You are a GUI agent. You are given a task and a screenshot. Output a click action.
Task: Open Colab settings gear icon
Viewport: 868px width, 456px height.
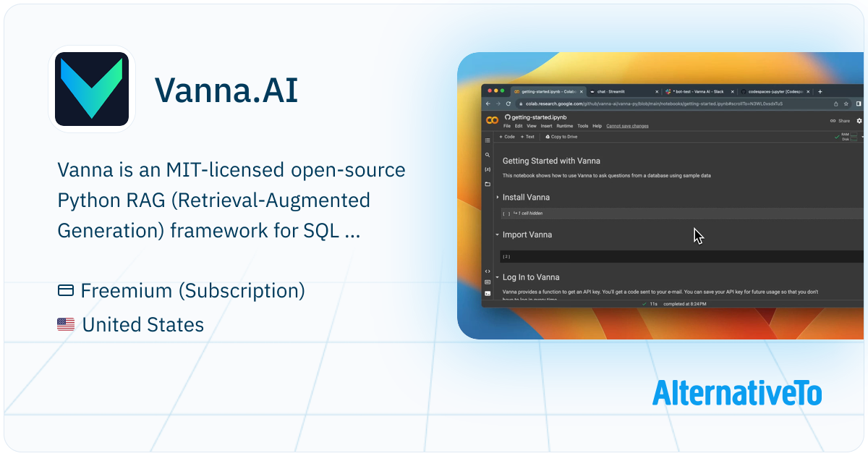coord(859,121)
